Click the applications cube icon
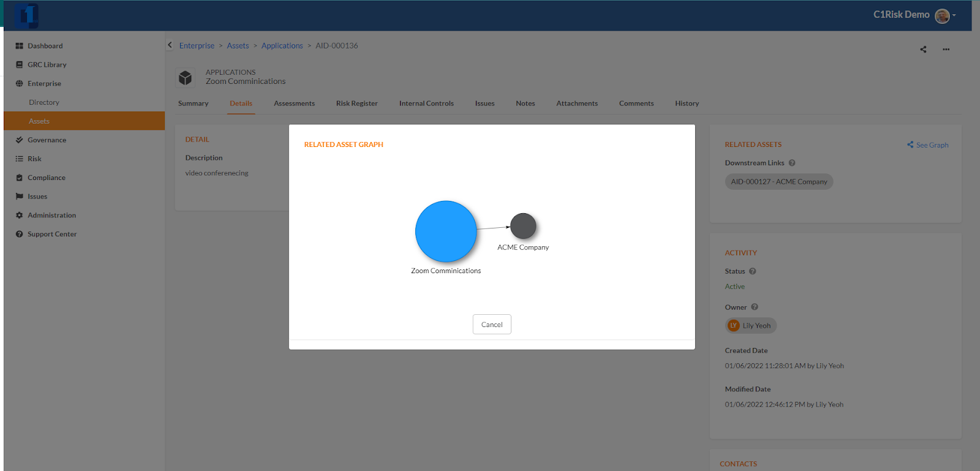This screenshot has height=471, width=980. [185, 78]
